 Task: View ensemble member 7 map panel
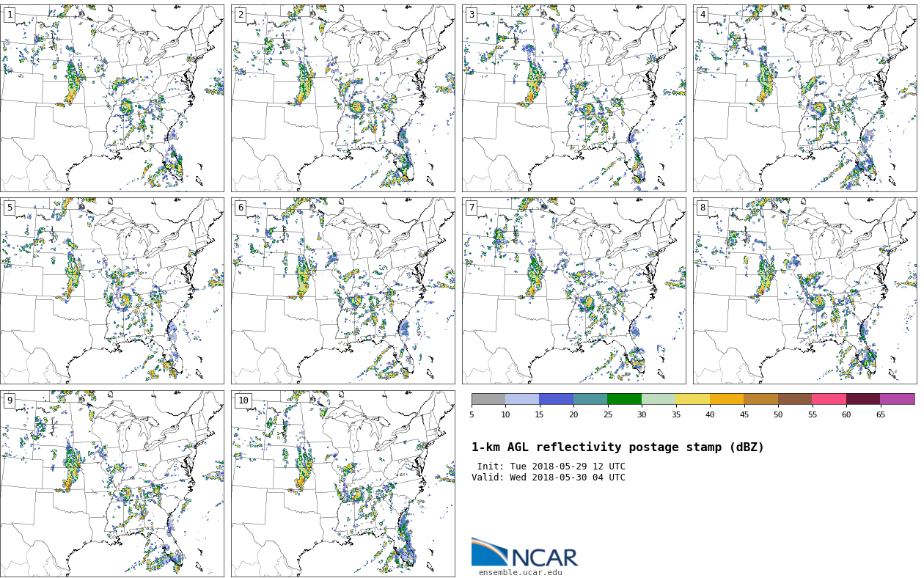pyautogui.click(x=573, y=290)
